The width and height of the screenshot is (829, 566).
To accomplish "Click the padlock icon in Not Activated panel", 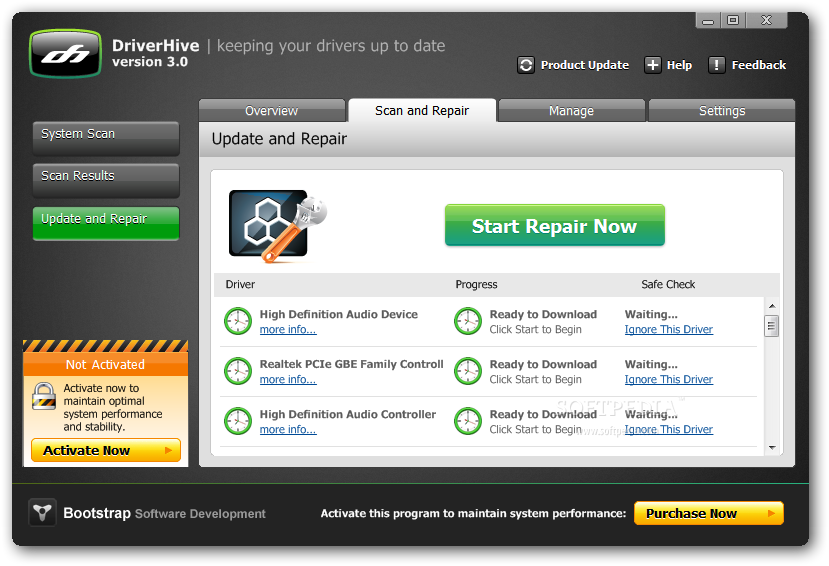I will 43,396.
